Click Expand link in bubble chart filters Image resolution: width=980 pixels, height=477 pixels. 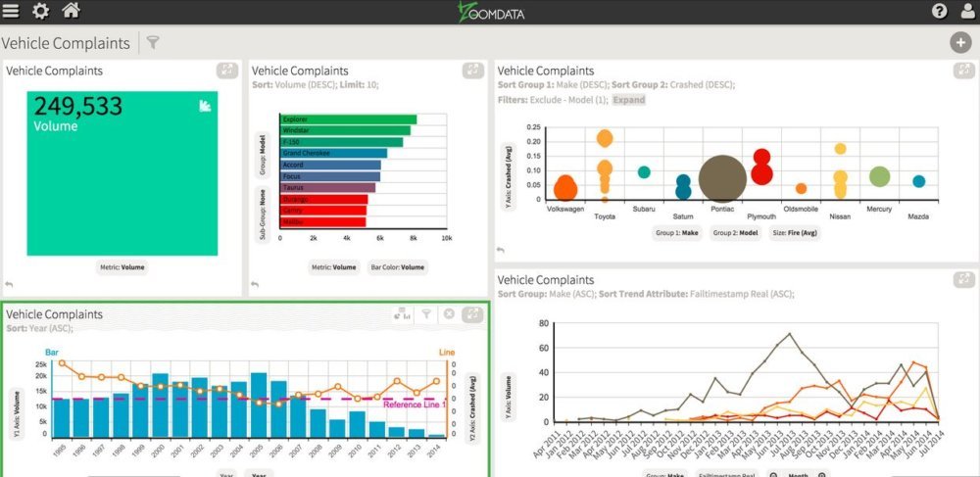[x=628, y=100]
